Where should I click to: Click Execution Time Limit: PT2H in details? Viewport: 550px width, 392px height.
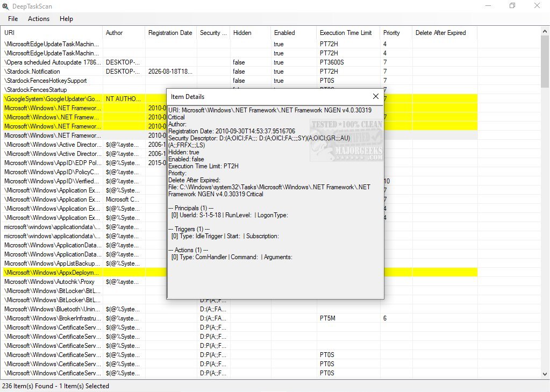[x=203, y=166]
